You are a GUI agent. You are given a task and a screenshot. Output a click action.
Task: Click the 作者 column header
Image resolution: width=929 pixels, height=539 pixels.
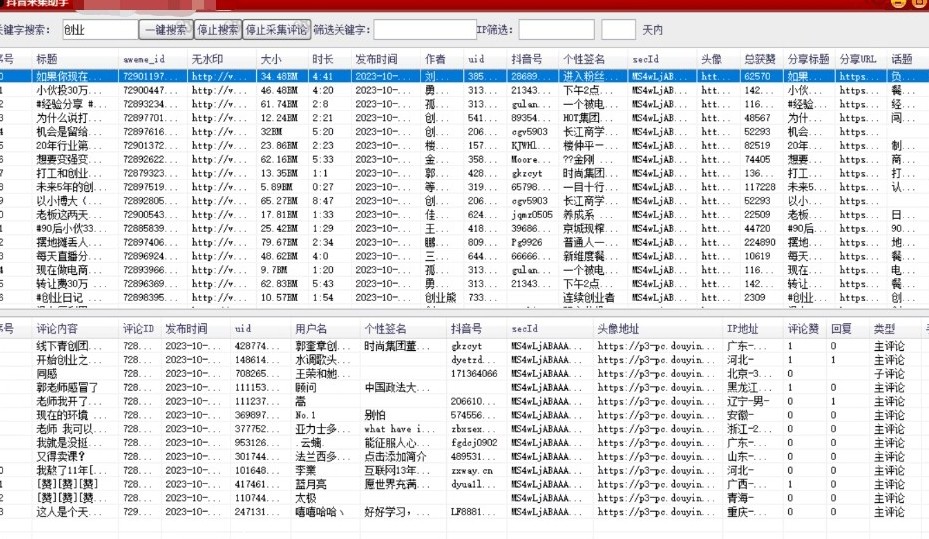tap(435, 59)
